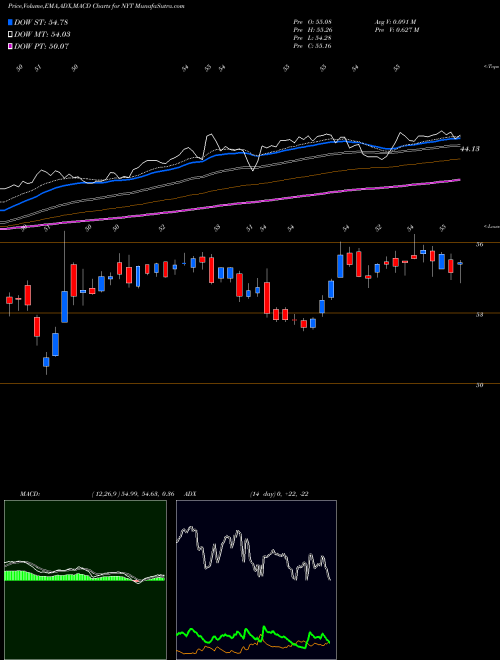Click the 'Lows' label at right edge
The image size is (500, 660).
(492, 226)
